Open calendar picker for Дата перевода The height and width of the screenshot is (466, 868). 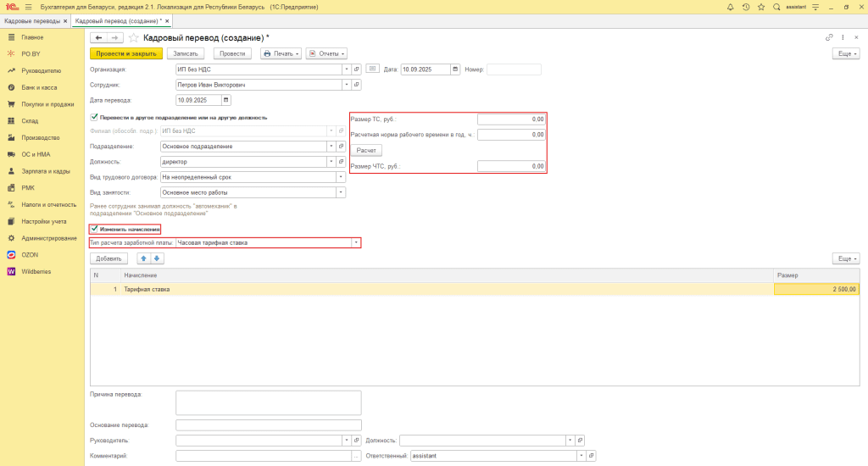coord(225,100)
